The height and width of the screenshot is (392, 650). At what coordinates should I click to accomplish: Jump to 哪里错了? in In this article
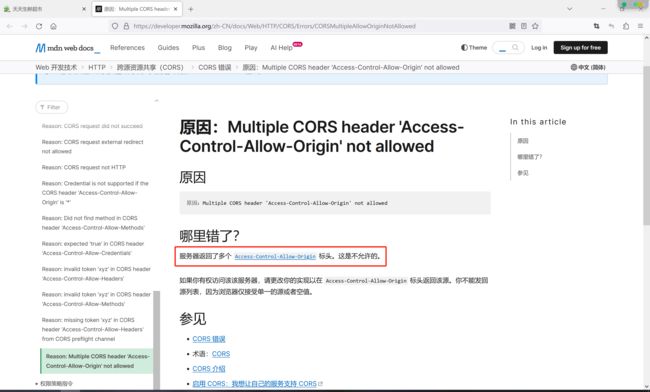(x=529, y=157)
